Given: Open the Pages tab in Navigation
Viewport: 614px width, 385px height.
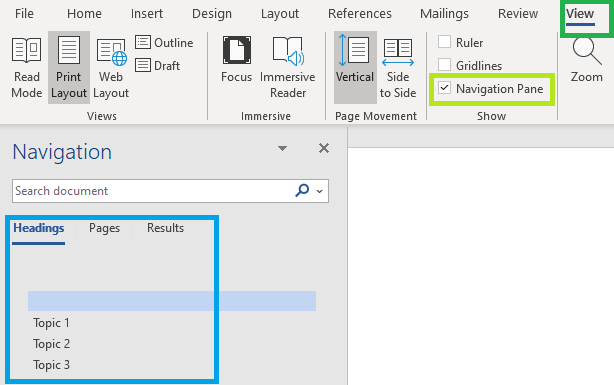Looking at the screenshot, I should pyautogui.click(x=104, y=228).
